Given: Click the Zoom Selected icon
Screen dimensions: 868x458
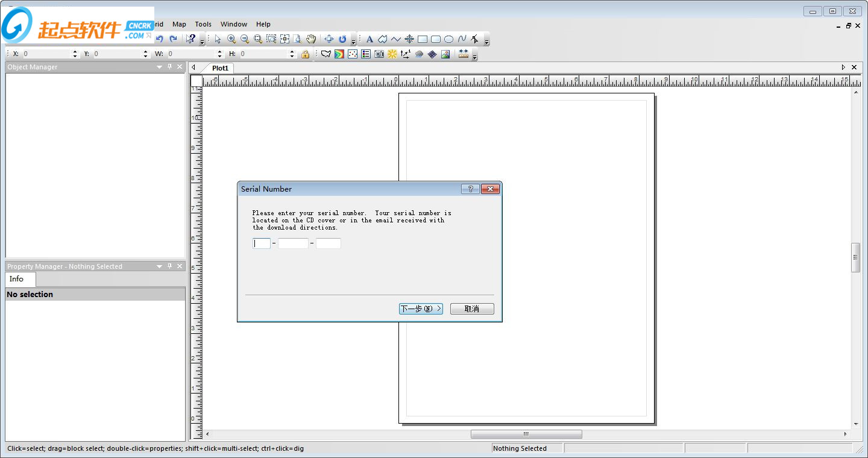Looking at the screenshot, I should coord(271,39).
